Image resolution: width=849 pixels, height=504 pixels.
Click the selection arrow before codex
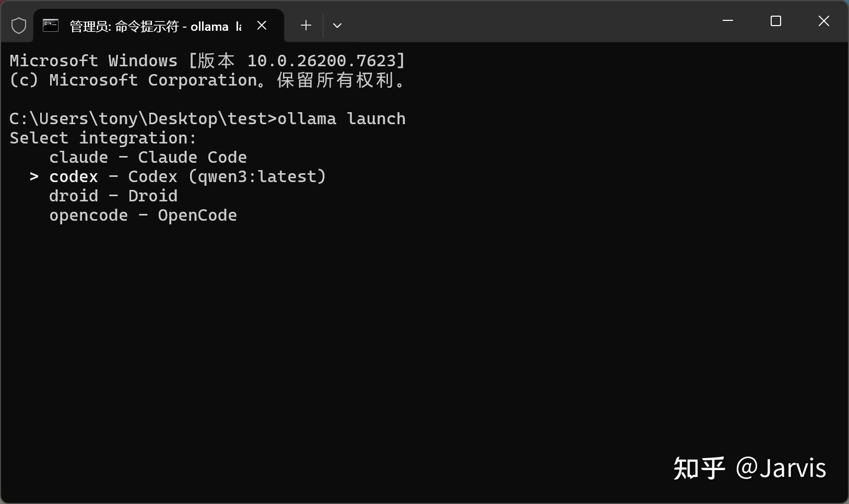(x=34, y=176)
